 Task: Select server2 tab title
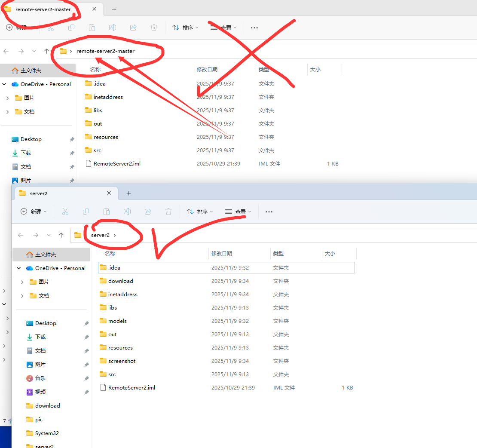pos(39,193)
